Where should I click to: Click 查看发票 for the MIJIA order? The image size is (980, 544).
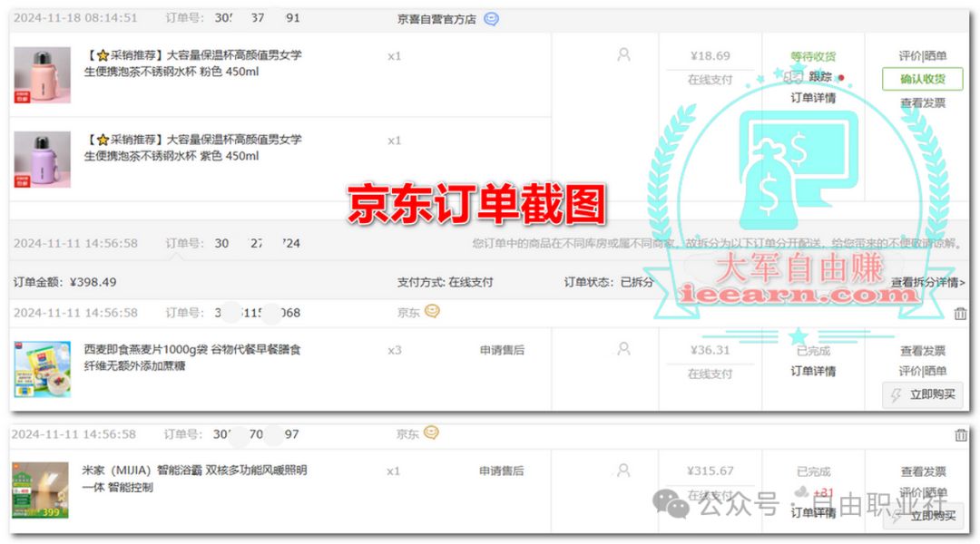click(x=923, y=471)
